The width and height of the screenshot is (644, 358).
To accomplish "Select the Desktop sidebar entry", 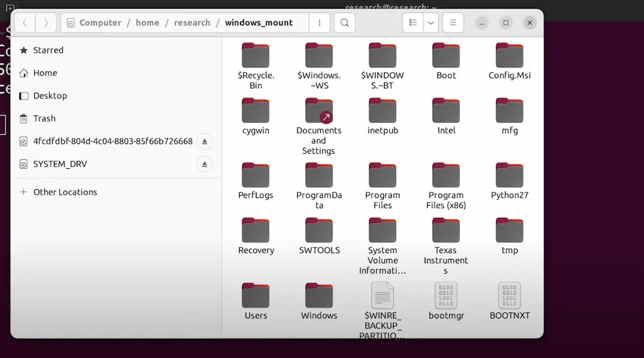I will point(50,96).
